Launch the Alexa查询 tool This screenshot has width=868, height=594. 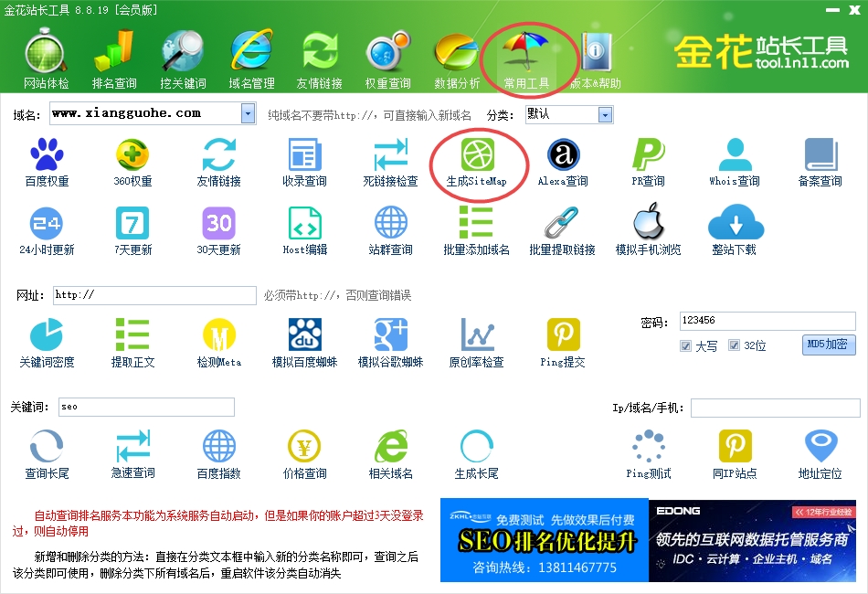point(562,156)
